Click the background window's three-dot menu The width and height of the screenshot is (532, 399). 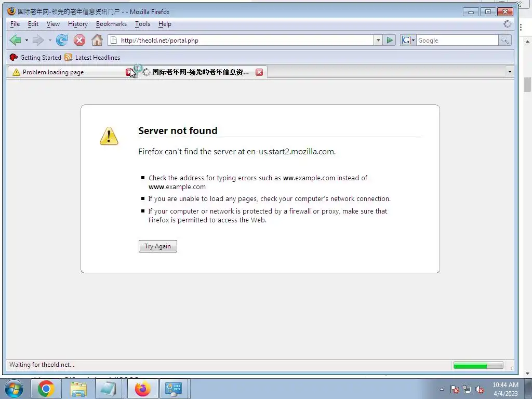pyautogui.click(x=521, y=27)
